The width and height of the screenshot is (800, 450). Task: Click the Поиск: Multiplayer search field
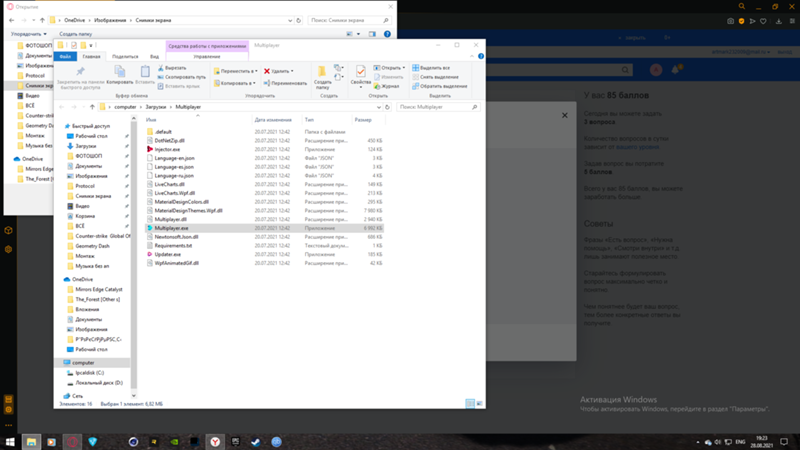point(438,107)
